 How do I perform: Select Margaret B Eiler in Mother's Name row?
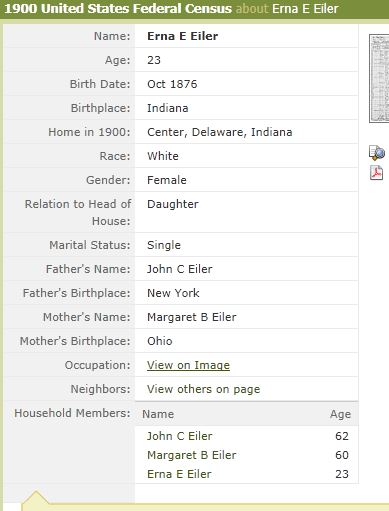point(192,317)
